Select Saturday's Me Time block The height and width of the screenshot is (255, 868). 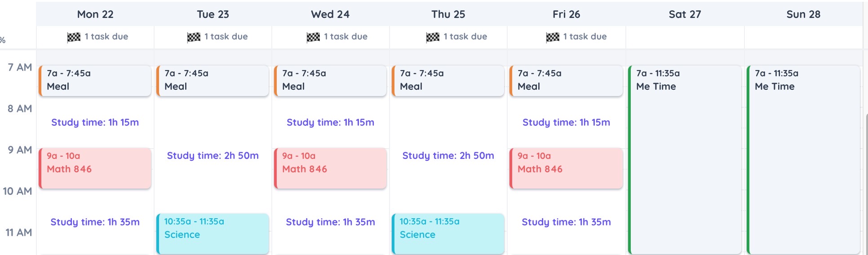(684, 160)
